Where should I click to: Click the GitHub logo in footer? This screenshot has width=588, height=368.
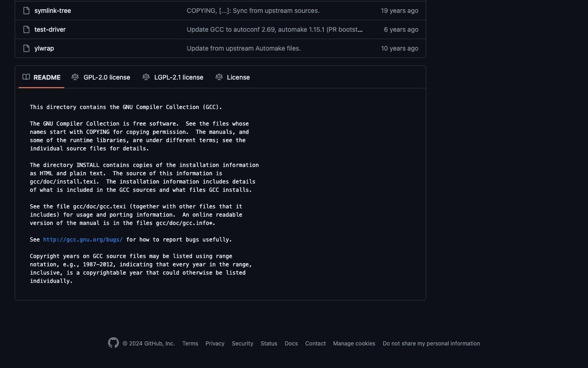113,343
